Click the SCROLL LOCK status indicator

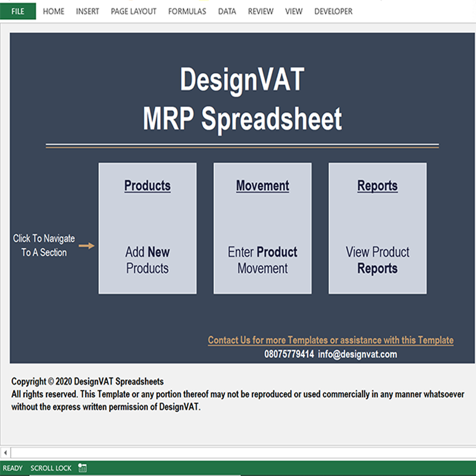[51, 468]
